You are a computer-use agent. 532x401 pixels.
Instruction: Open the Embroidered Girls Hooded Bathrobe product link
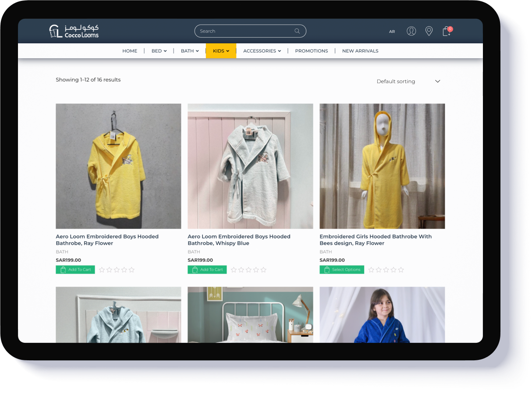click(x=375, y=239)
